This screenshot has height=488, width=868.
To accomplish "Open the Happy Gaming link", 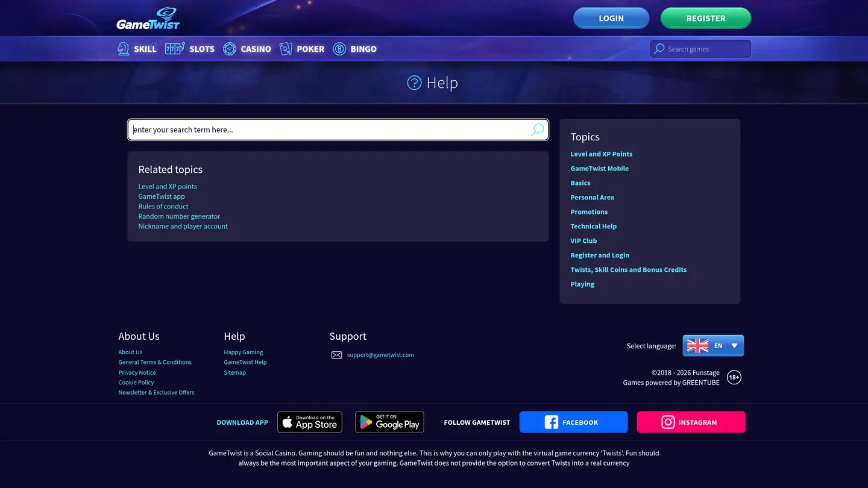I will click(x=244, y=352).
